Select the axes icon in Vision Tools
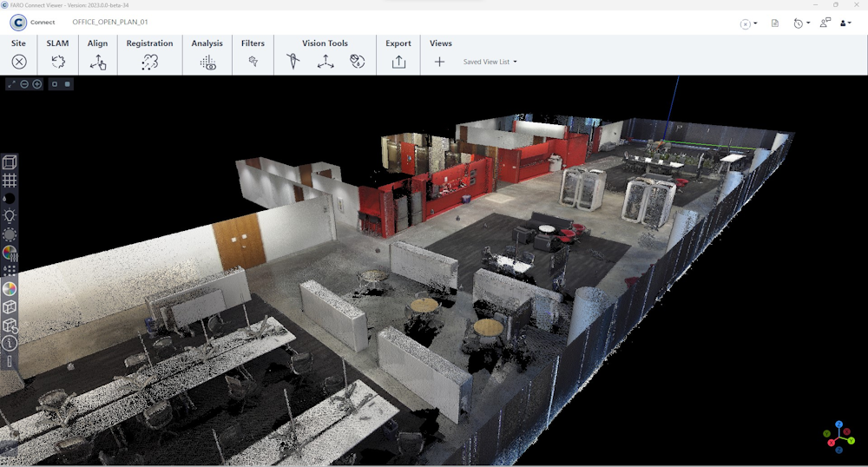Image resolution: width=868 pixels, height=467 pixels. (x=325, y=62)
